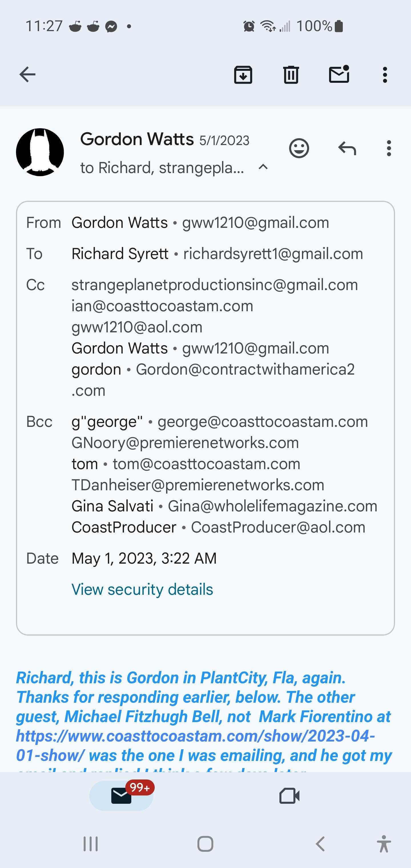
Task: Tap the CoastProducer@aol.com Bcc address
Action: coord(278,528)
